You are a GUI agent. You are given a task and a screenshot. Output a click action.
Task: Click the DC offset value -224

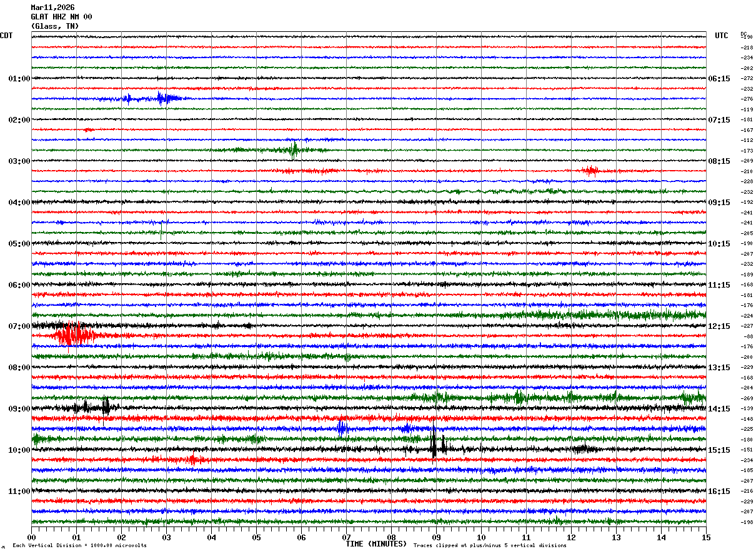coord(747,316)
